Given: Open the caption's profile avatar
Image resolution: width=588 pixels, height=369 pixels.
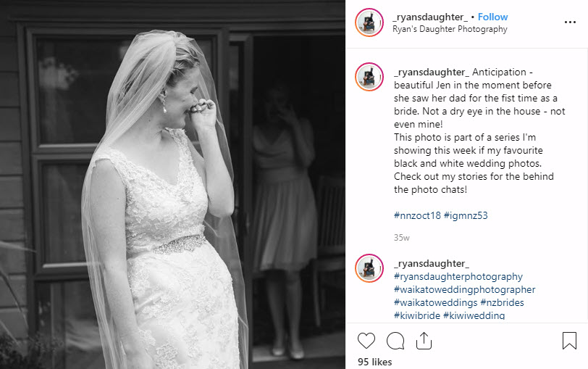Looking at the screenshot, I should (x=369, y=77).
